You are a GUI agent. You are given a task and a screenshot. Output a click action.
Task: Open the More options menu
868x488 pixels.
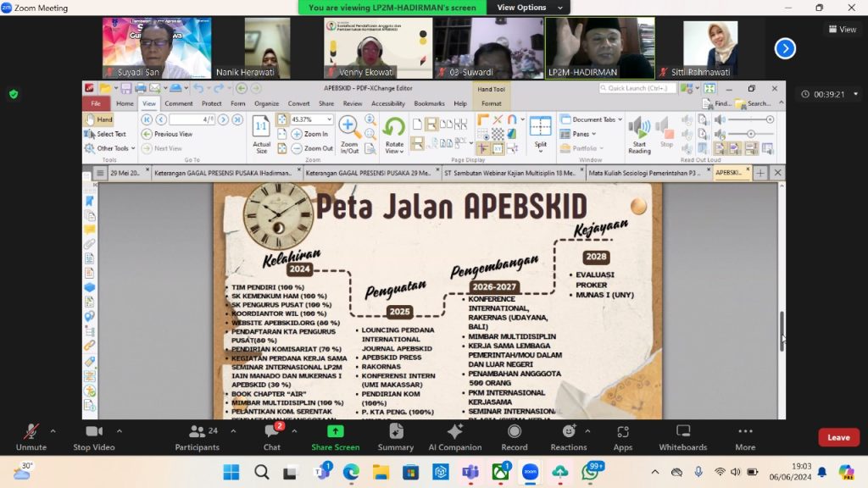click(x=745, y=437)
